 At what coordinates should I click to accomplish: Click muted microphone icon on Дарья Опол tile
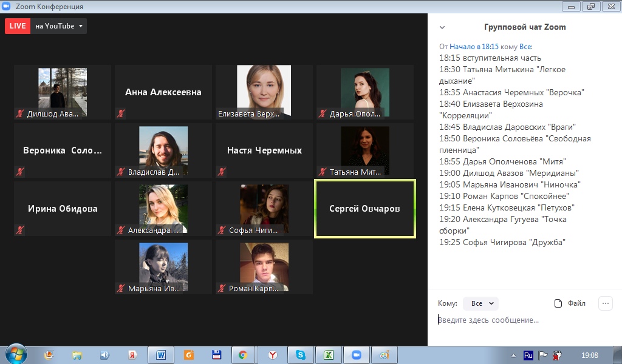click(323, 113)
